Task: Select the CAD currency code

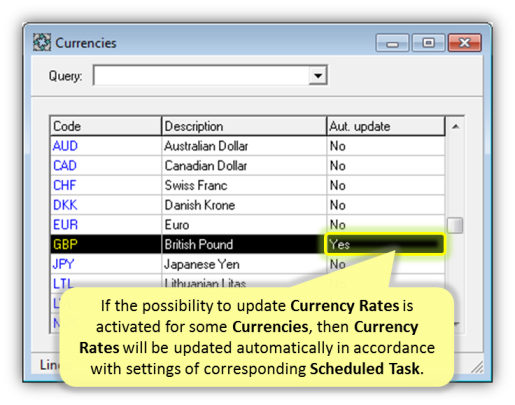Action: [x=65, y=166]
